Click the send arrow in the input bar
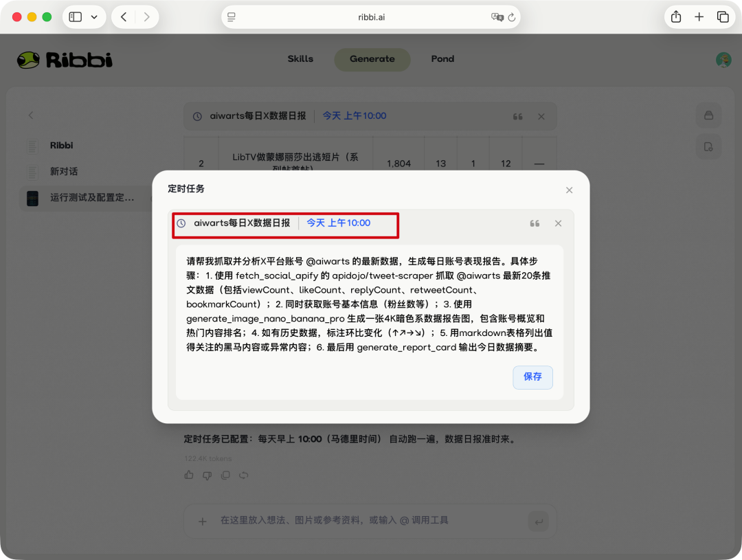The image size is (742, 560). [539, 521]
